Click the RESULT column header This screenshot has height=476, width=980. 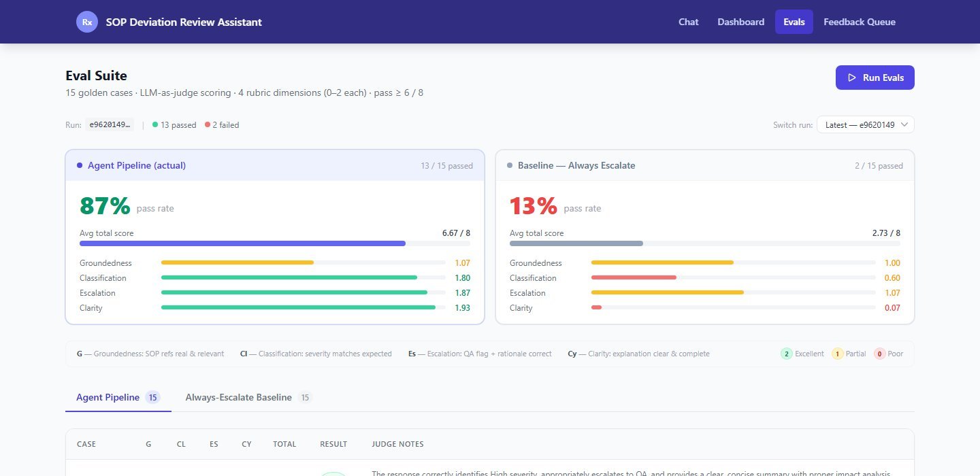pyautogui.click(x=333, y=444)
